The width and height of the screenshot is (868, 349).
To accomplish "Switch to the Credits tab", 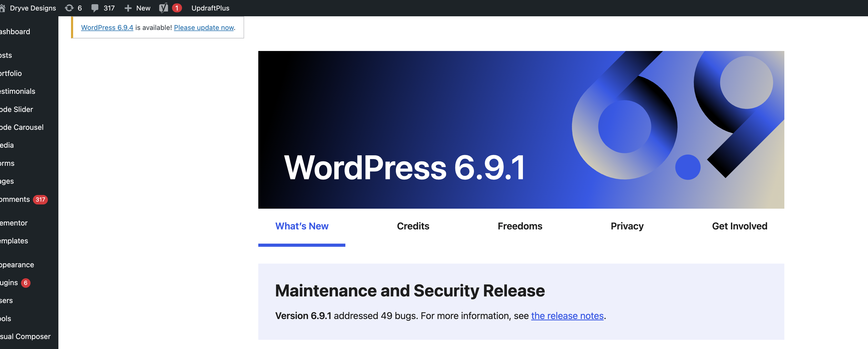I will pyautogui.click(x=413, y=226).
